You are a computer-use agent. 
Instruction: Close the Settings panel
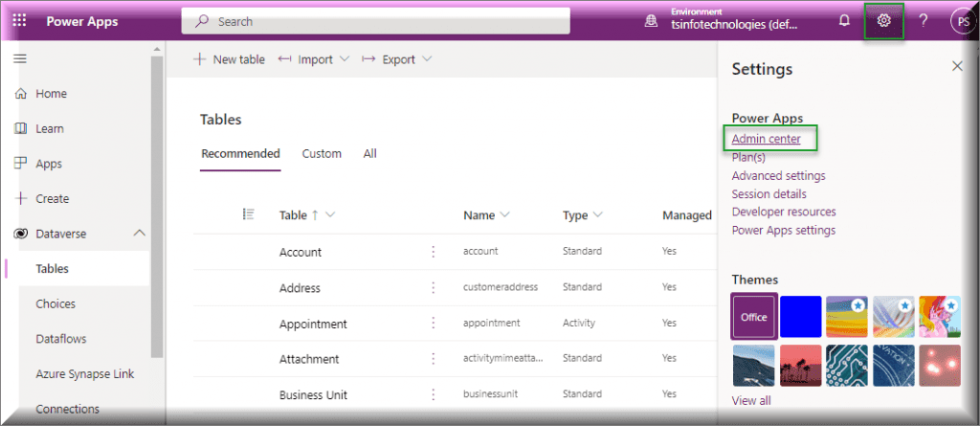coord(957,66)
